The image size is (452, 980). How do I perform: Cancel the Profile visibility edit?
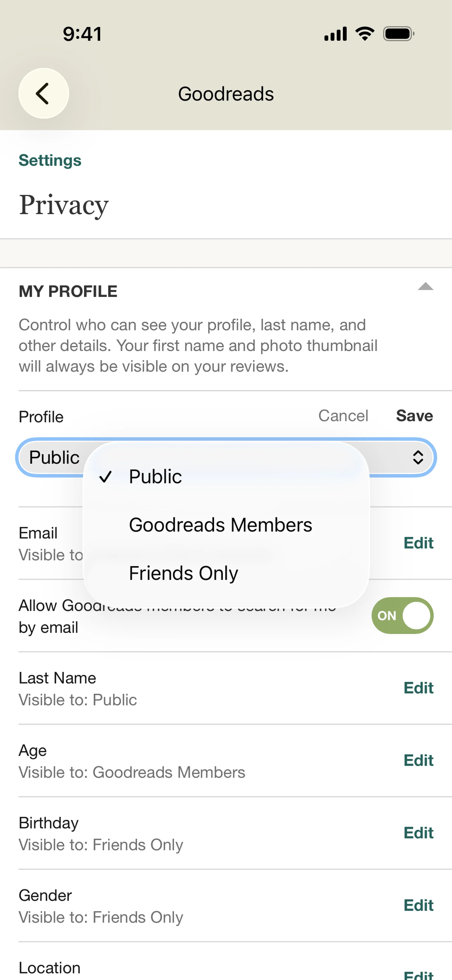pos(343,416)
